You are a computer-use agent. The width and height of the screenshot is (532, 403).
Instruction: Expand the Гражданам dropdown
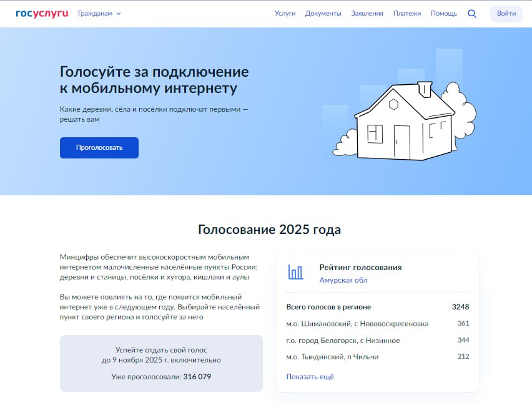(99, 13)
